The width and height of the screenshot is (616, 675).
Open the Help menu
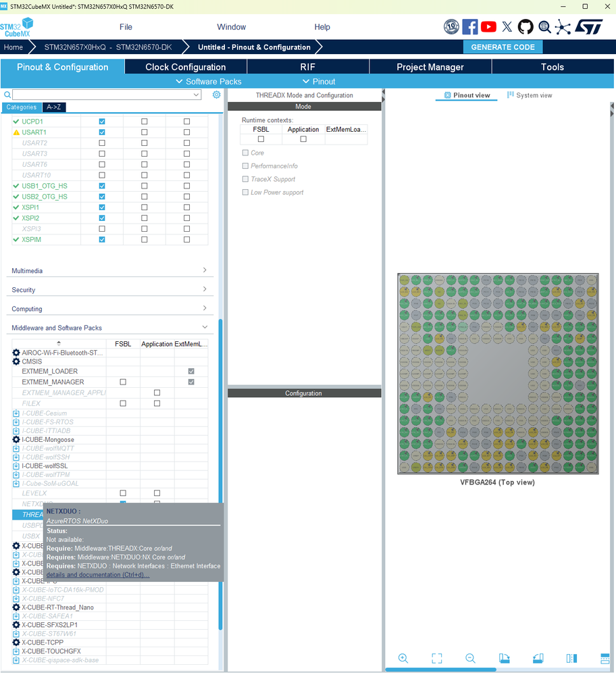322,27
